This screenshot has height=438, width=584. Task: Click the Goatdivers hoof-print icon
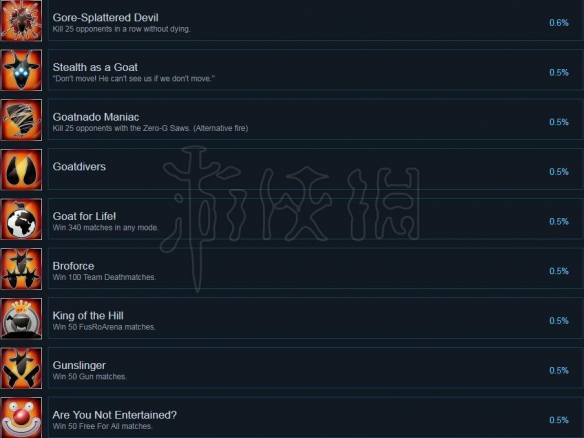pos(21,169)
